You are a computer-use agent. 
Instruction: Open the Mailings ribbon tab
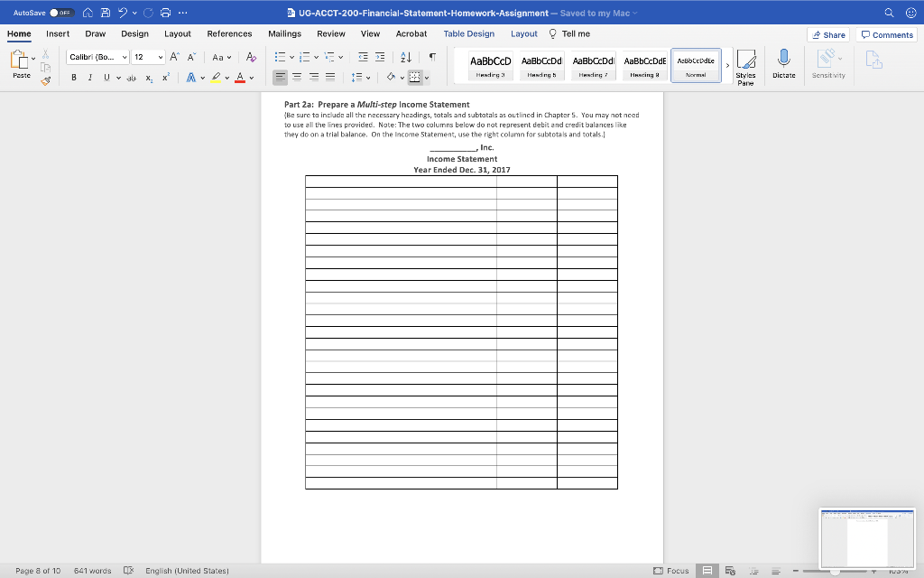284,33
